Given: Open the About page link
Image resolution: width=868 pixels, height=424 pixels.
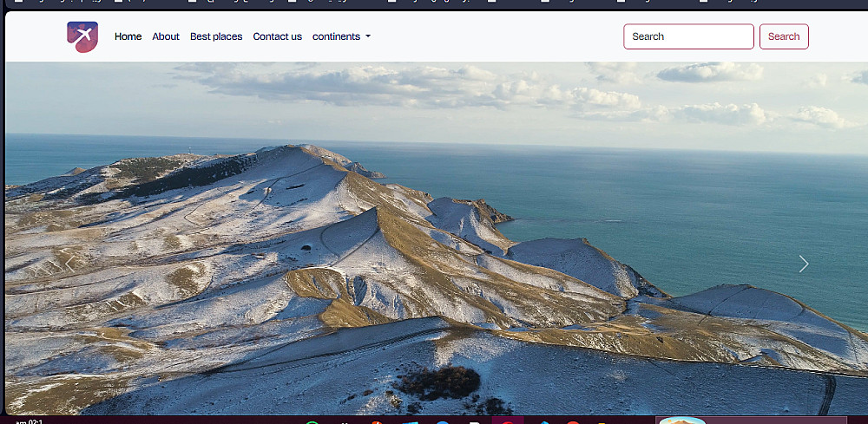Looking at the screenshot, I should click(x=166, y=36).
